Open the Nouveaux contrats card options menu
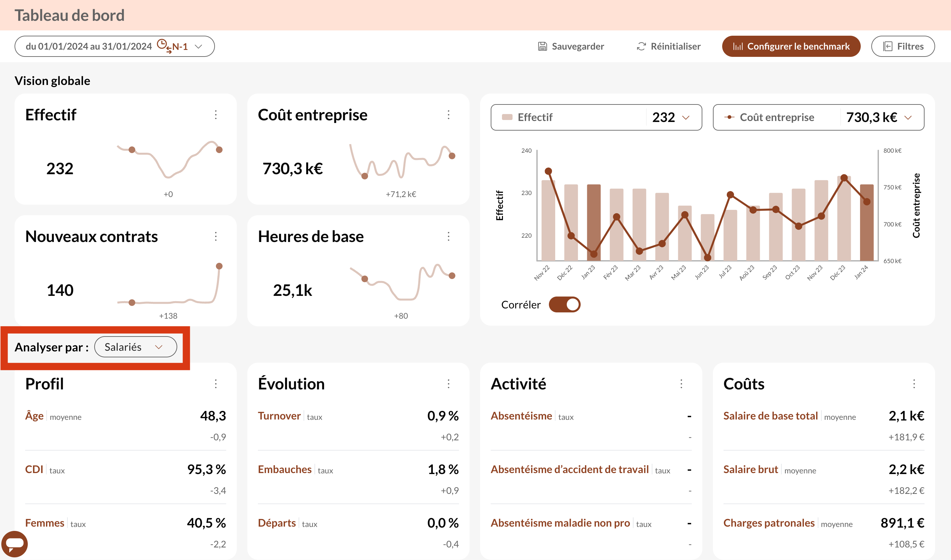The width and height of the screenshot is (951, 560). pos(216,237)
